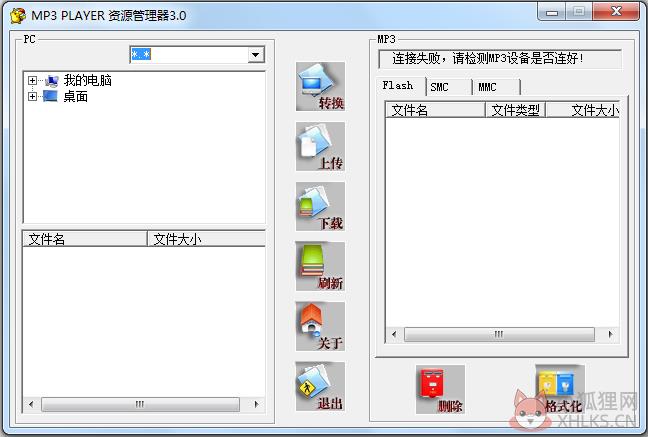The width and height of the screenshot is (648, 437).
Task: Click the 下载 download icon button
Action: (x=320, y=206)
